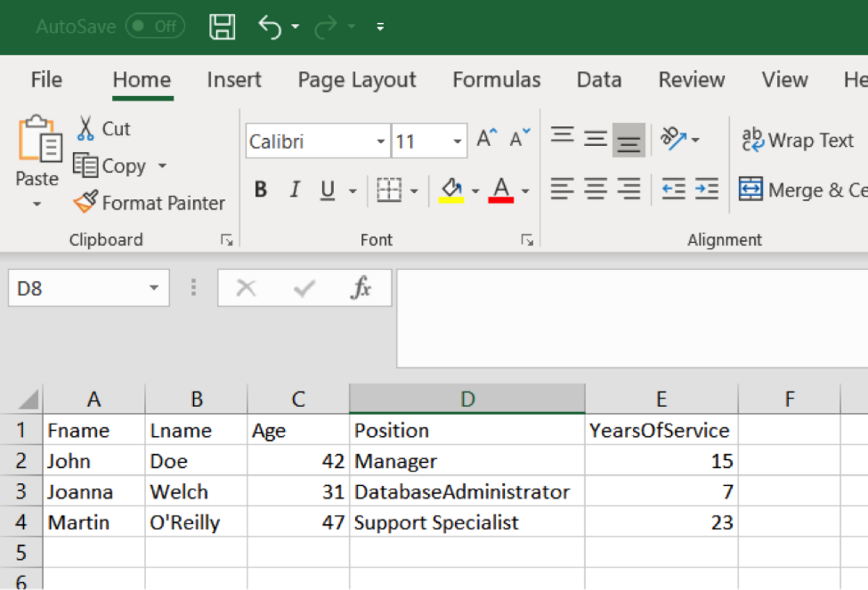This screenshot has width=868, height=590.
Task: Toggle Underline formatting
Action: [328, 191]
